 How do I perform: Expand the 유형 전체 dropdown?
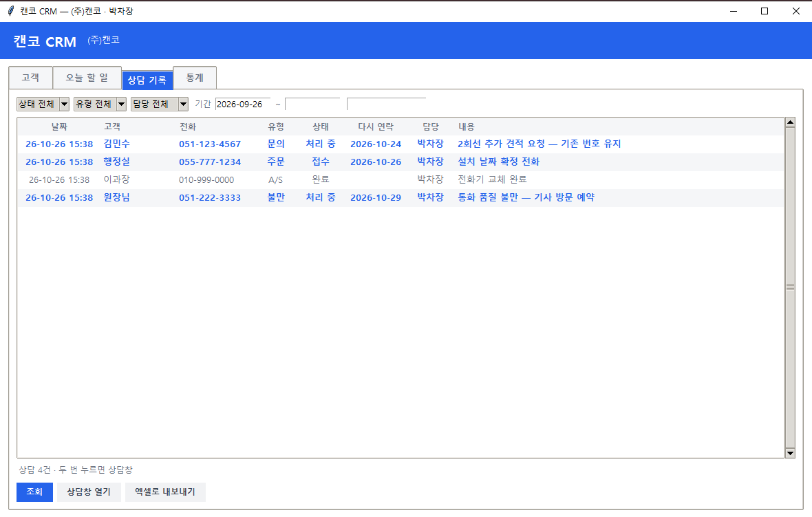pyautogui.click(x=100, y=104)
